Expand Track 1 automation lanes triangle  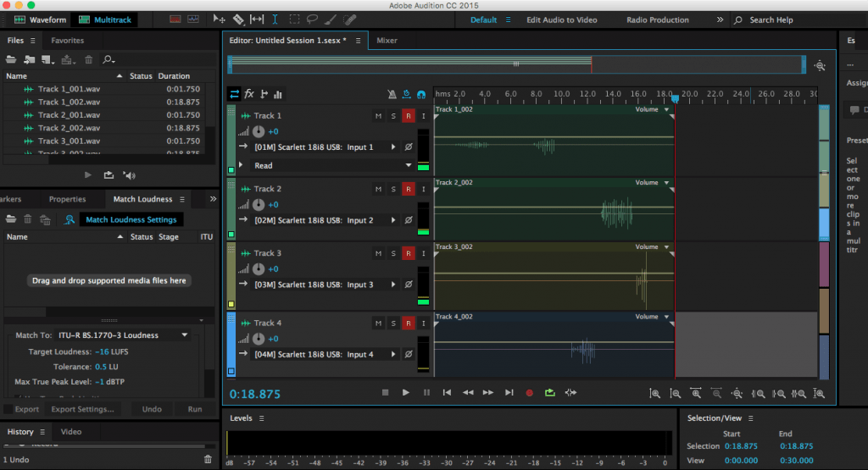(x=241, y=165)
